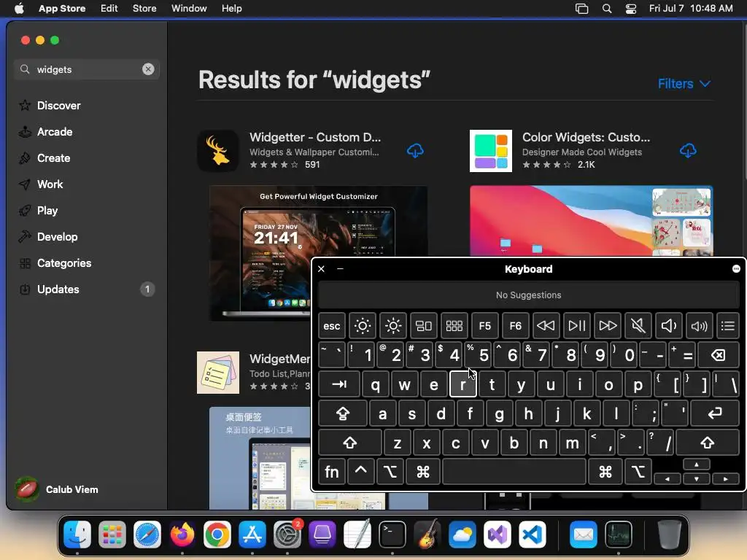The height and width of the screenshot is (560, 747).
Task: Tap volume down key on keyboard
Action: pos(669,326)
